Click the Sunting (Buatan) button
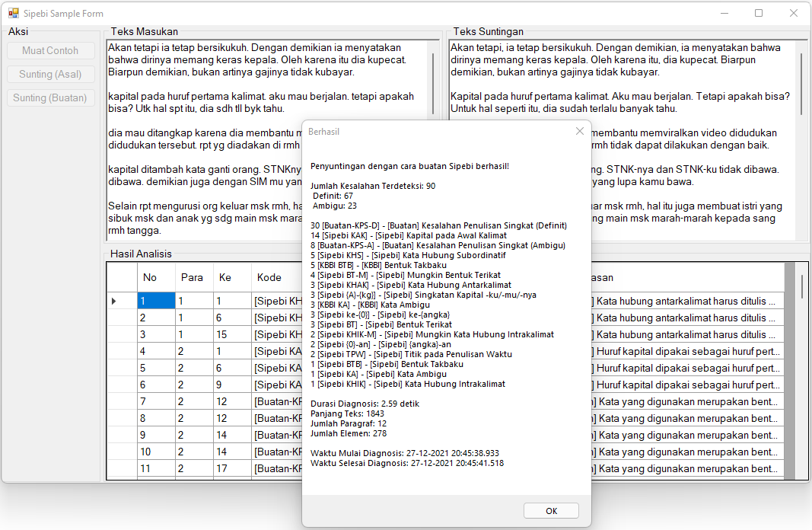812x530 pixels. [50, 98]
